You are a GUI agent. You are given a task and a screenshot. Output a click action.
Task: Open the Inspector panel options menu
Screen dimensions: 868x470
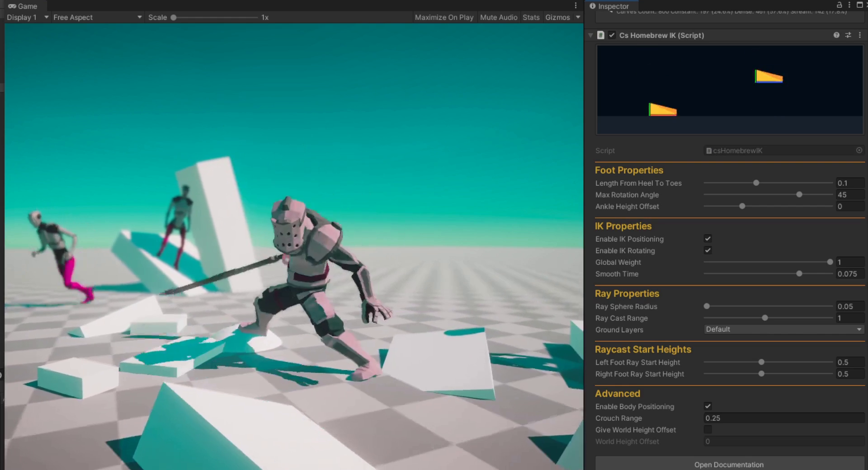[x=849, y=5]
